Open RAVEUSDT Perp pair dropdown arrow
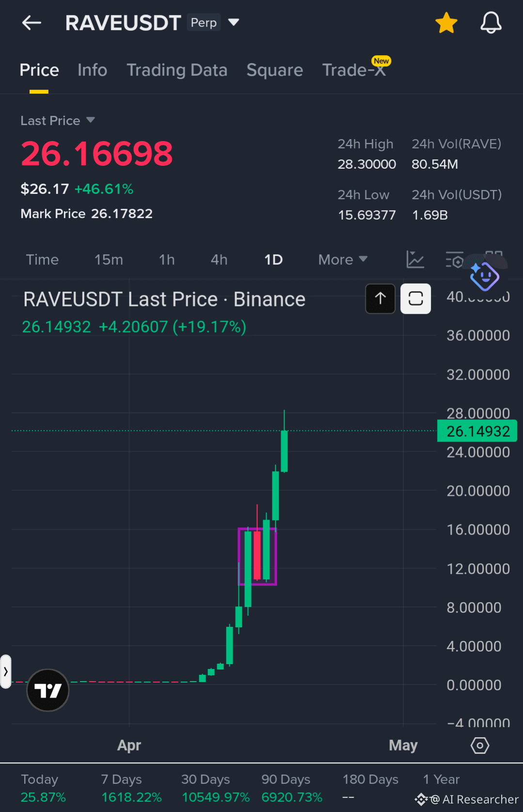 234,22
